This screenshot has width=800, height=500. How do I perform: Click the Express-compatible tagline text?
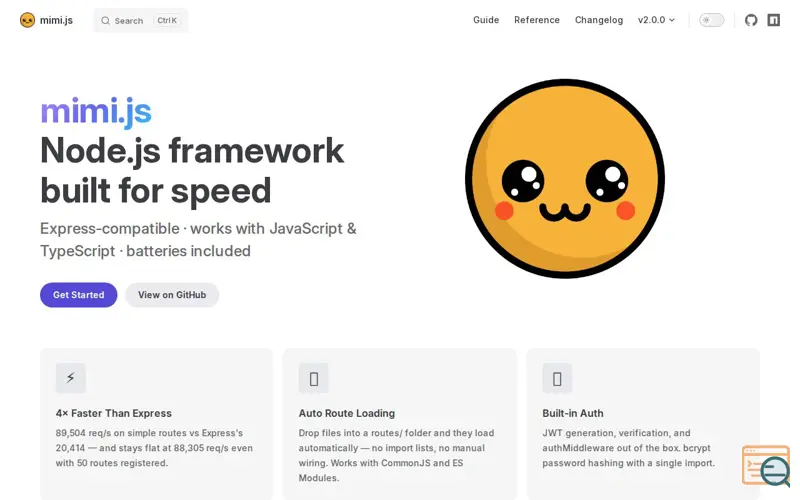tap(198, 240)
